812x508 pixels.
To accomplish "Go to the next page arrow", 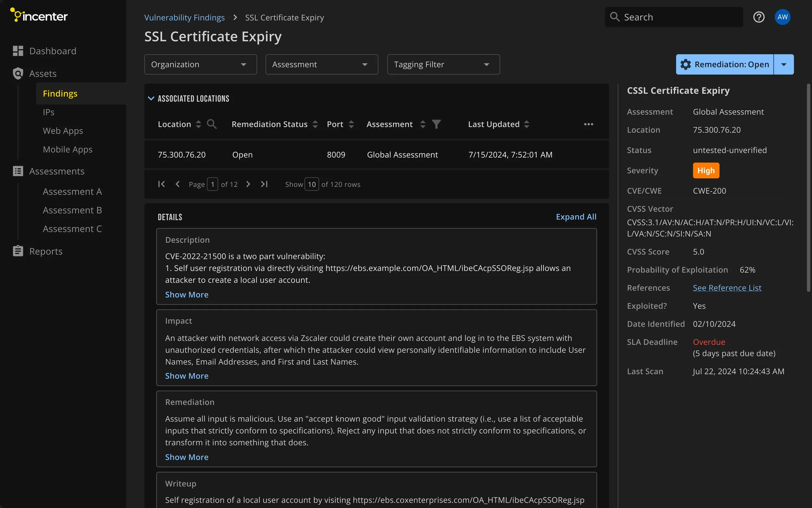I will [x=248, y=184].
